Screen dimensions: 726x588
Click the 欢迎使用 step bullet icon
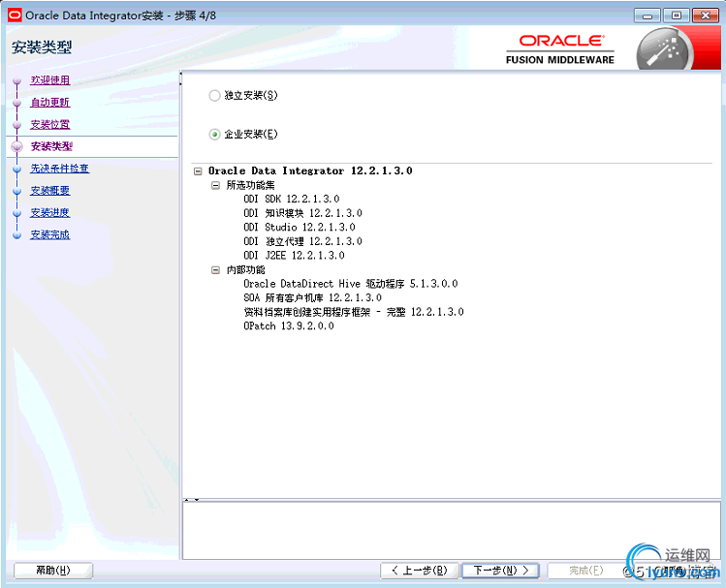point(17,81)
